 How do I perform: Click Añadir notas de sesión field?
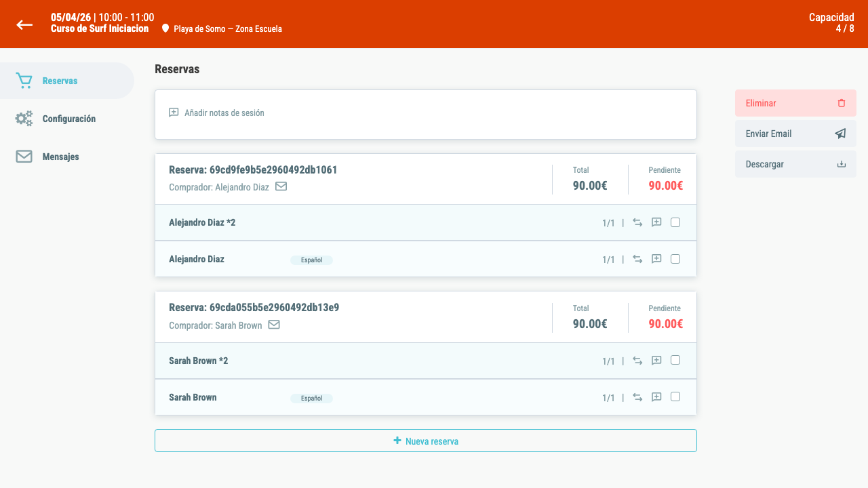(x=426, y=115)
